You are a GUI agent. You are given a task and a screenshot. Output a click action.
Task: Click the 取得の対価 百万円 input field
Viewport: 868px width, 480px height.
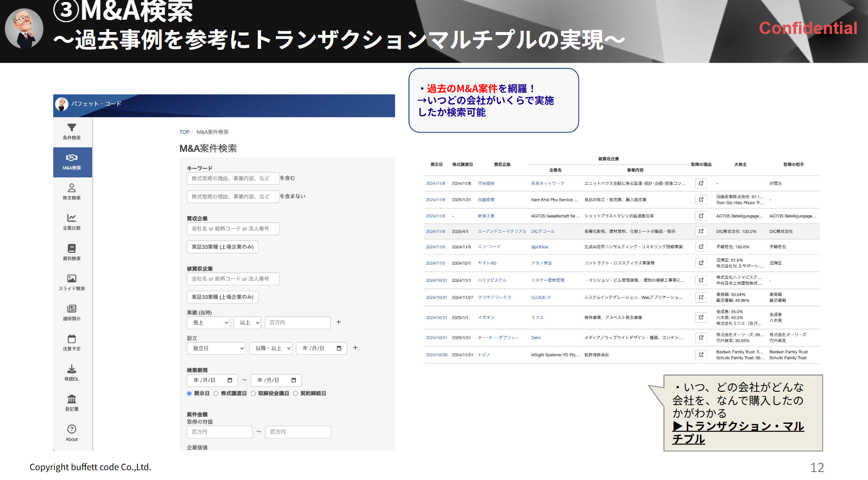click(x=219, y=432)
